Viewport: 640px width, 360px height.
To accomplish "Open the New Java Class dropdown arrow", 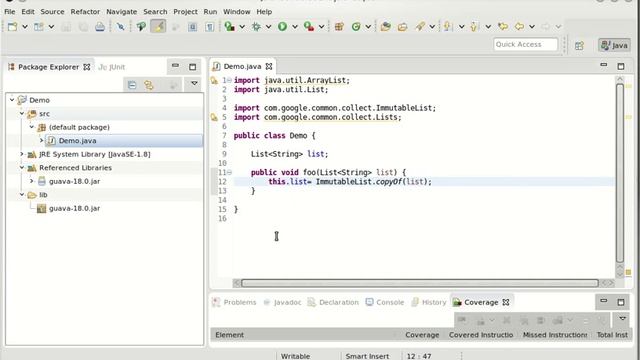I will 368,27.
